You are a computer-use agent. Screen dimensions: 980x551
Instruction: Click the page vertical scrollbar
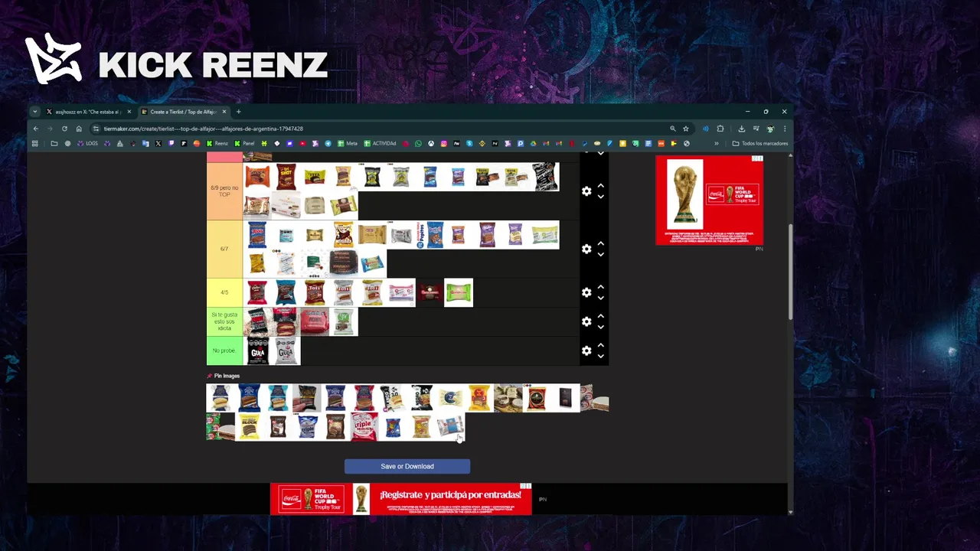(x=790, y=270)
